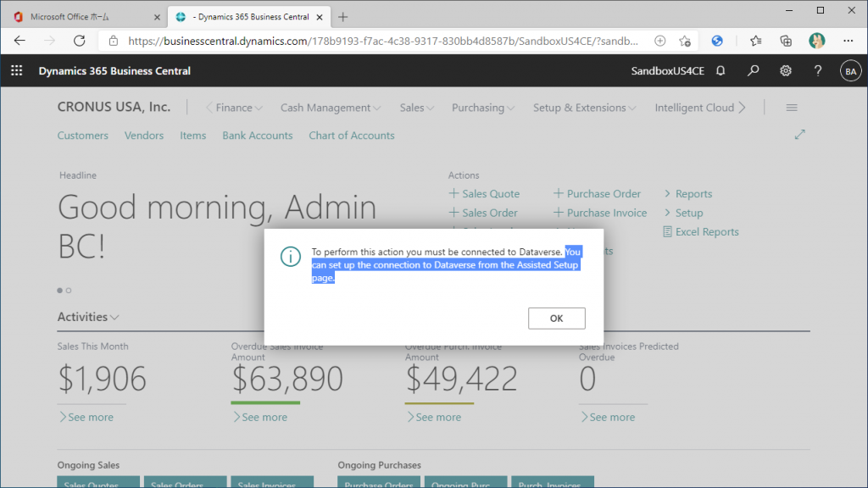
Task: Click the Dynamics 365 Business Central title
Action: 114,71
